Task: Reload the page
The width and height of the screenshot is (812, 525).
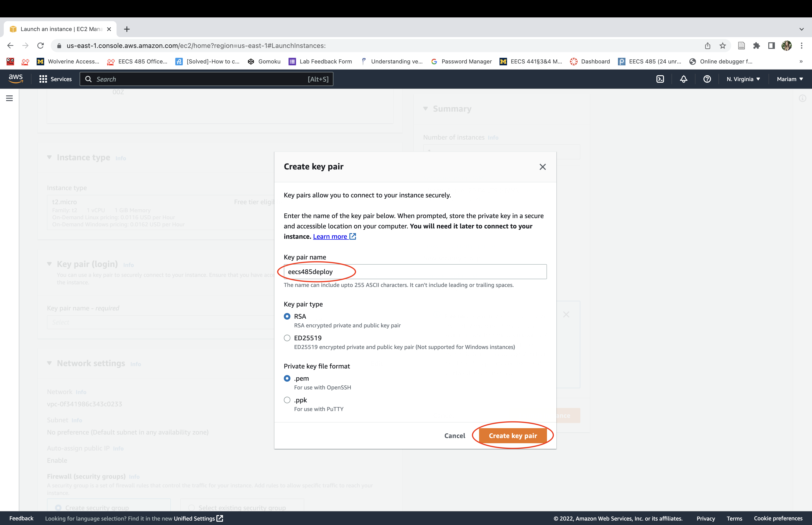Action: [41, 46]
